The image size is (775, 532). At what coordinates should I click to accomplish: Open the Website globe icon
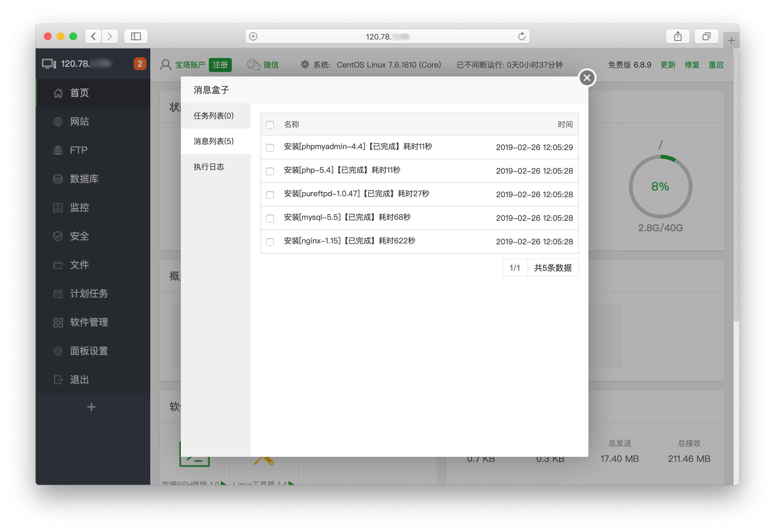pyautogui.click(x=58, y=122)
